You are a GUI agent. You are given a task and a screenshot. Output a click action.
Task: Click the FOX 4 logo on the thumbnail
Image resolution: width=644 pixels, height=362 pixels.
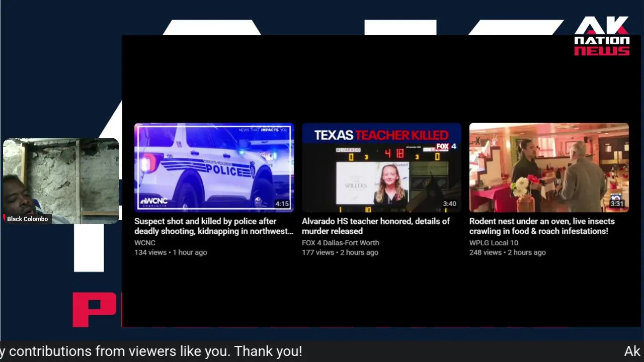click(x=446, y=146)
